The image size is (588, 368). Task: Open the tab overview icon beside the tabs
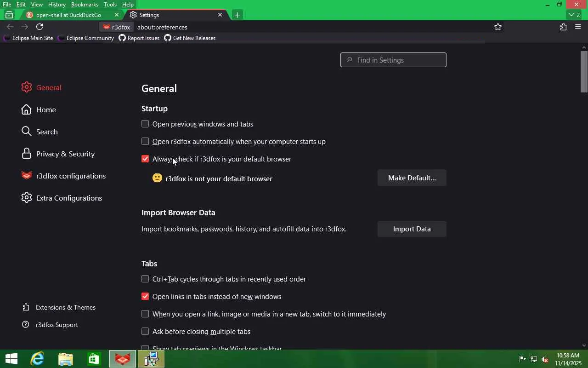[9, 15]
